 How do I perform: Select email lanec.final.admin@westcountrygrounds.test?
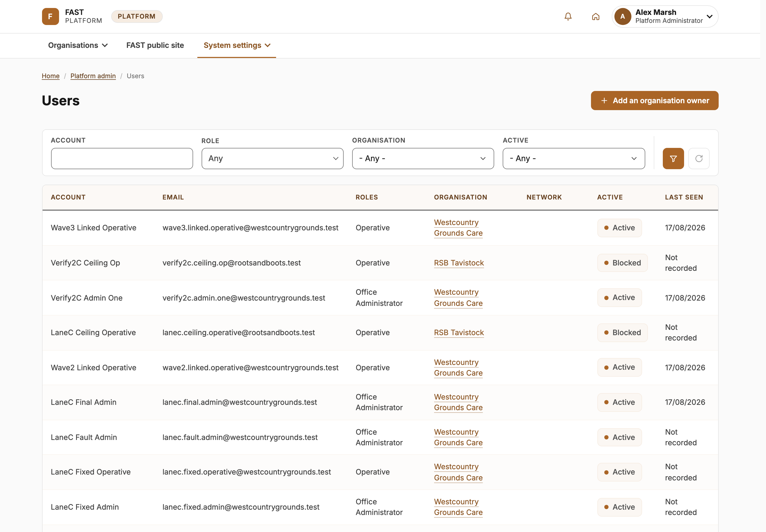point(239,402)
